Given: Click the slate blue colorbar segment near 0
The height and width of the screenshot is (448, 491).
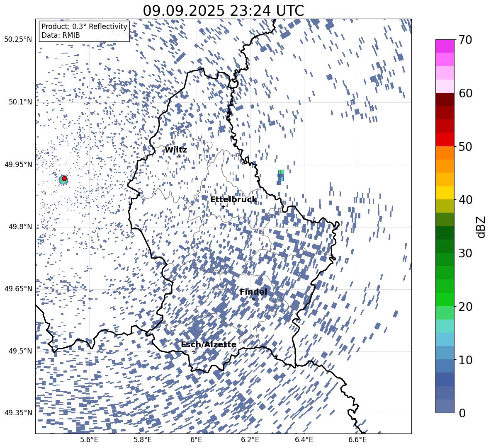Looking at the screenshot, I should pos(445,406).
